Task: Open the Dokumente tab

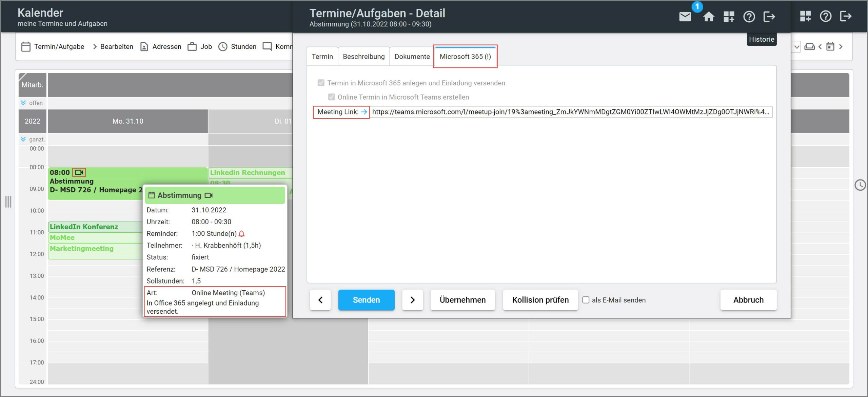Action: 412,57
